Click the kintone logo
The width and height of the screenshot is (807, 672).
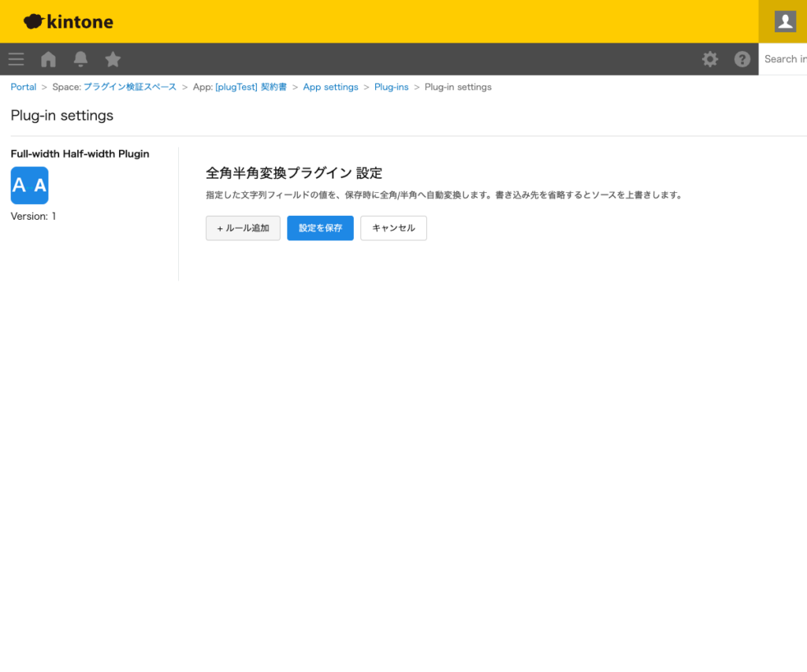tap(68, 21)
